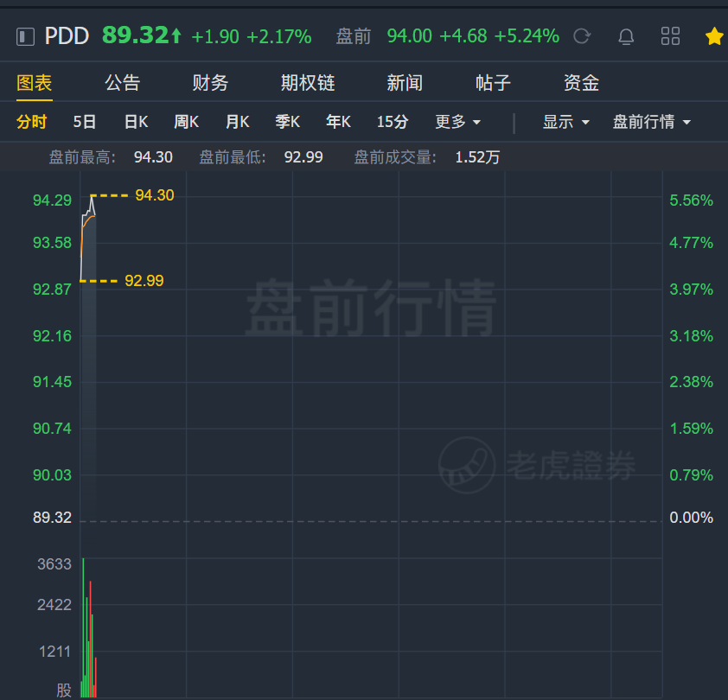Click the 0.00% percent axis label
The height and width of the screenshot is (700, 728).
pos(691,518)
